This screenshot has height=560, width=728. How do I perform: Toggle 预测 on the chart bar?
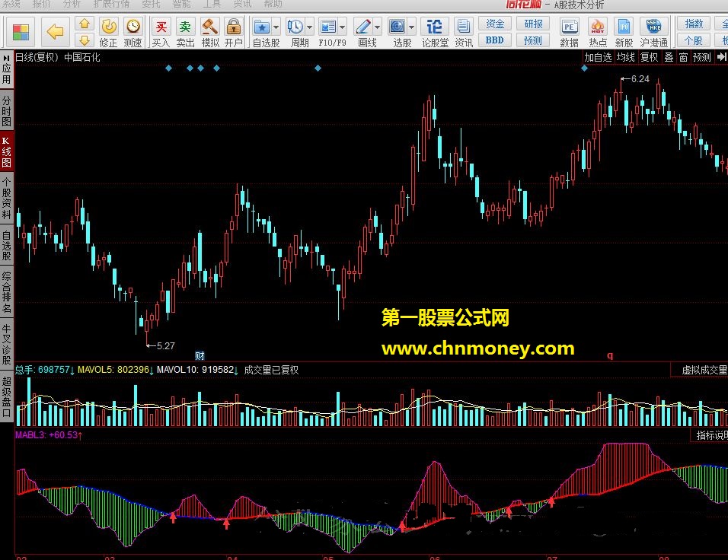click(x=701, y=57)
